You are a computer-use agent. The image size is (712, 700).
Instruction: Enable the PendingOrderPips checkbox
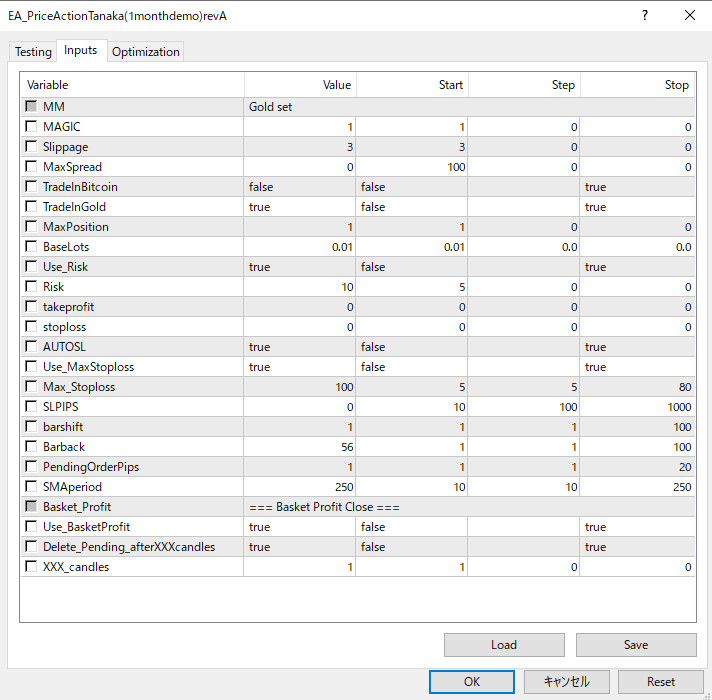(31, 466)
